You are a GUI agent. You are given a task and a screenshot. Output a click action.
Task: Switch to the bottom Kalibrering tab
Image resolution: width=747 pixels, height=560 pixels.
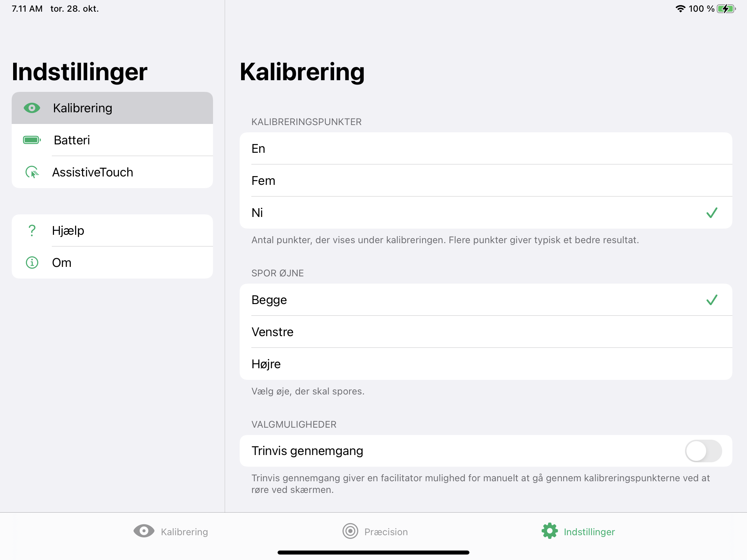tap(184, 532)
